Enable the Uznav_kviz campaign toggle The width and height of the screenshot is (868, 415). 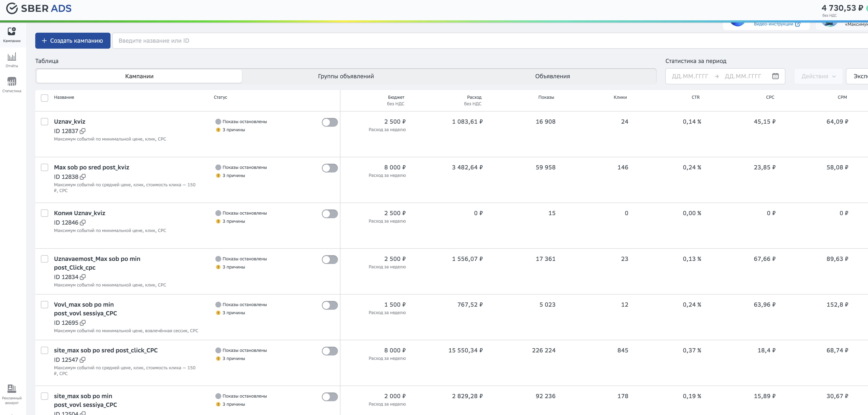coord(329,122)
